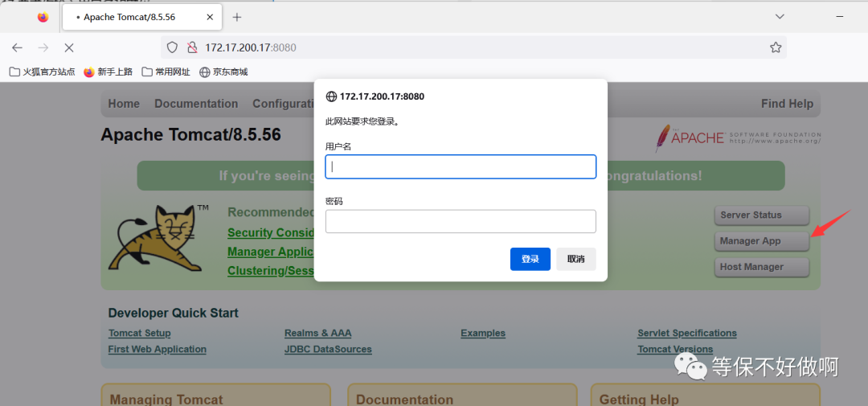Image resolution: width=868 pixels, height=406 pixels.
Task: Open the Tomcat Versions link
Action: (x=675, y=349)
